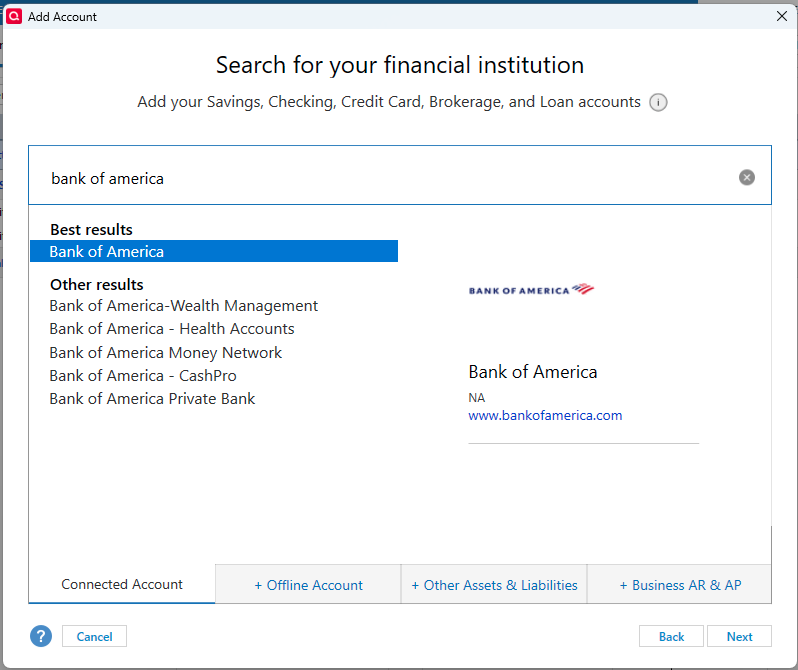The width and height of the screenshot is (798, 670).
Task: Select Bank of America - Health Accounts
Action: pyautogui.click(x=172, y=329)
